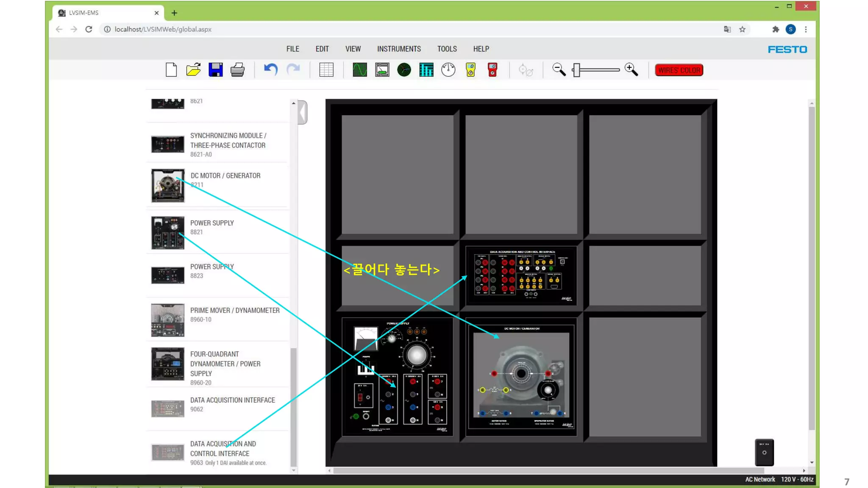
Task: Click the Open folder icon
Action: click(193, 70)
